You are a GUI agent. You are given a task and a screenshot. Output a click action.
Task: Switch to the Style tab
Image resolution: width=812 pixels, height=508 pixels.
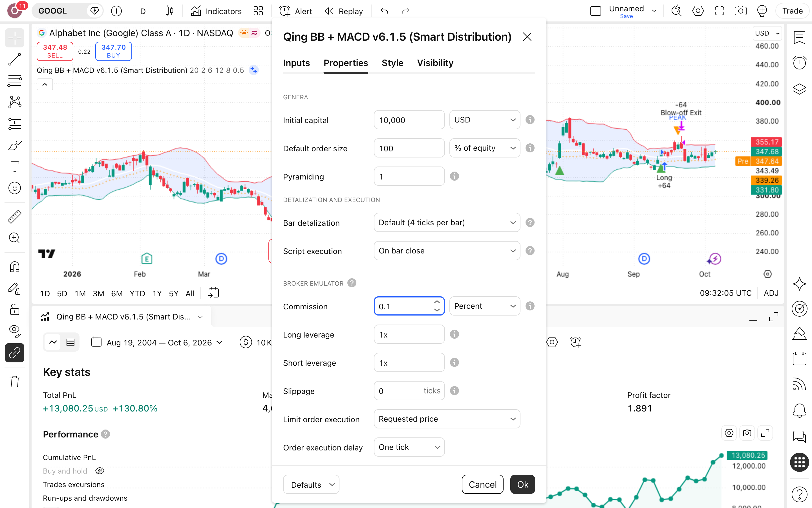click(392, 63)
